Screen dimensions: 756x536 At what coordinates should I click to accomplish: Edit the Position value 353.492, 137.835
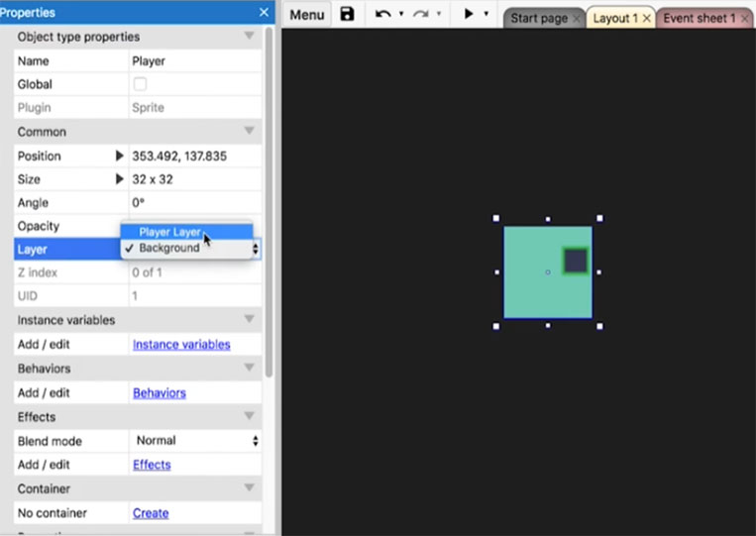(x=195, y=157)
